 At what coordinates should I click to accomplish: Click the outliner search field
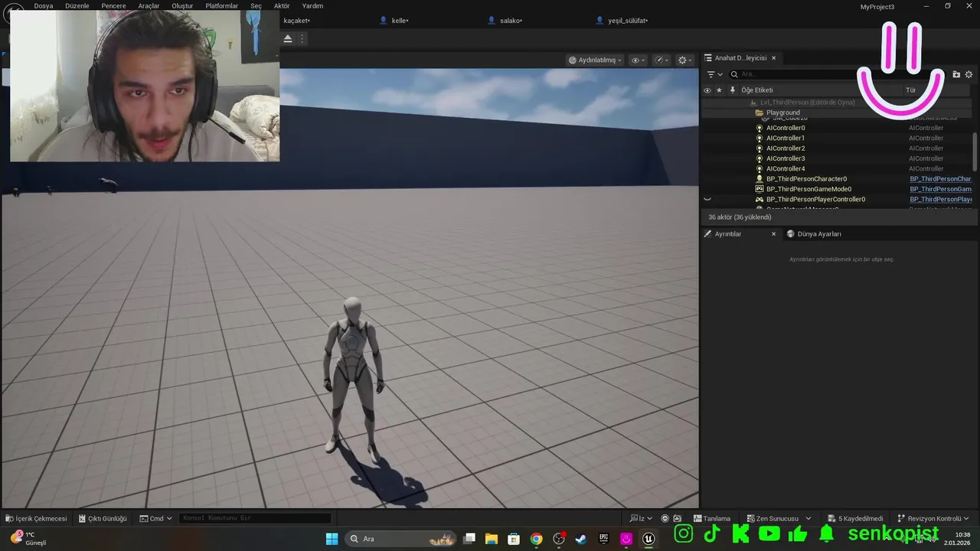[x=796, y=74]
